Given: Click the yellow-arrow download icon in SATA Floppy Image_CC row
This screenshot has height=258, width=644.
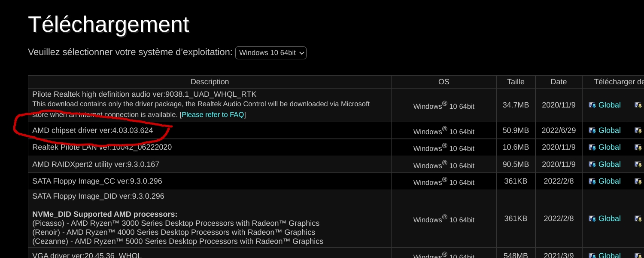Looking at the screenshot, I should [638, 181].
